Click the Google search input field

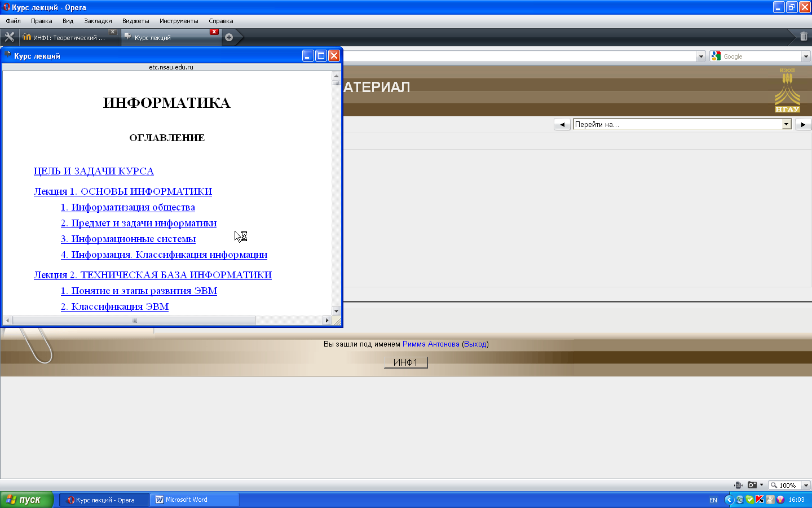(761, 56)
